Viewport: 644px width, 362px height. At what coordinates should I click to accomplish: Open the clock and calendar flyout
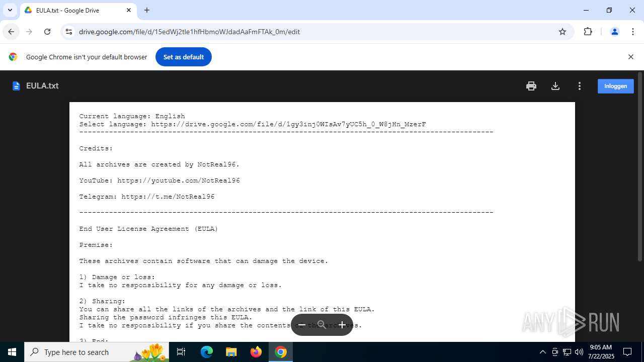[x=601, y=352]
